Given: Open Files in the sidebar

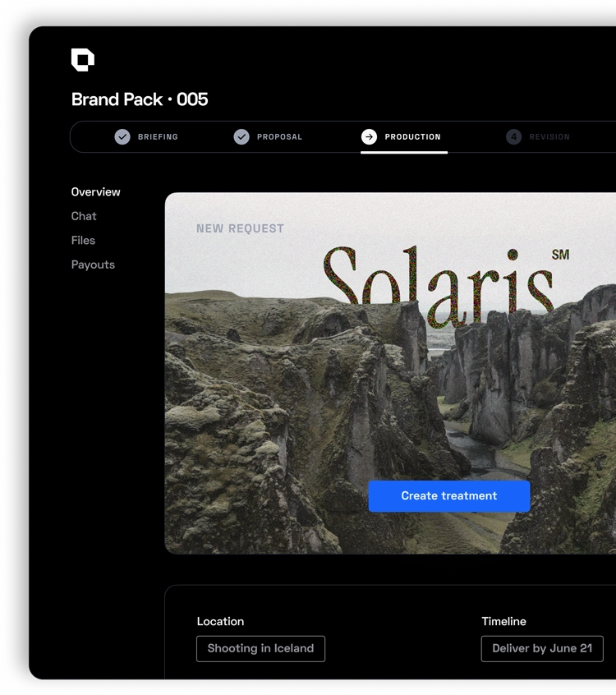Looking at the screenshot, I should [x=83, y=241].
